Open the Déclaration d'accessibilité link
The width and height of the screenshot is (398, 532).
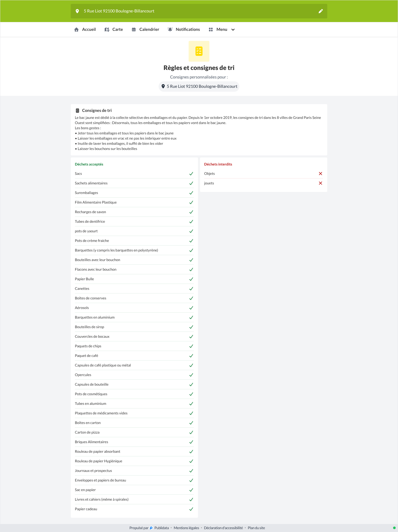point(223,528)
